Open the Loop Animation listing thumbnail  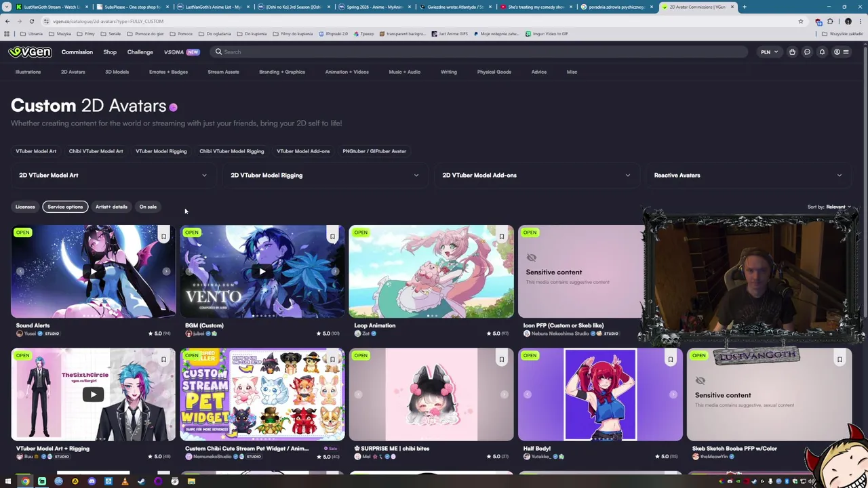point(431,272)
